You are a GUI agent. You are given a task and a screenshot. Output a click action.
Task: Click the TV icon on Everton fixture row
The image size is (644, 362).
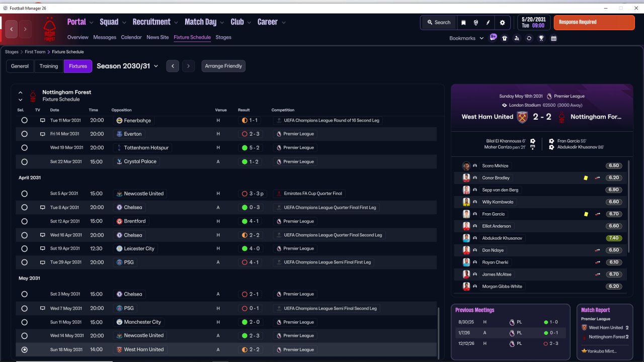tap(43, 134)
